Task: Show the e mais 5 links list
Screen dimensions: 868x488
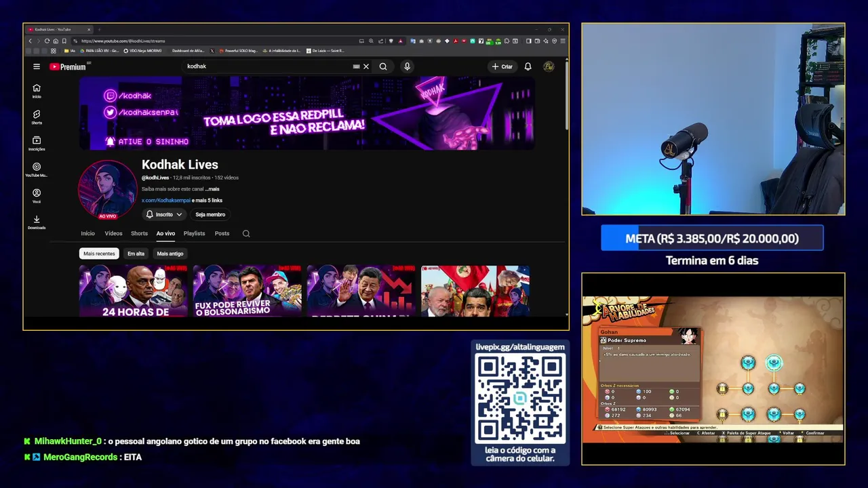Action: tap(207, 201)
